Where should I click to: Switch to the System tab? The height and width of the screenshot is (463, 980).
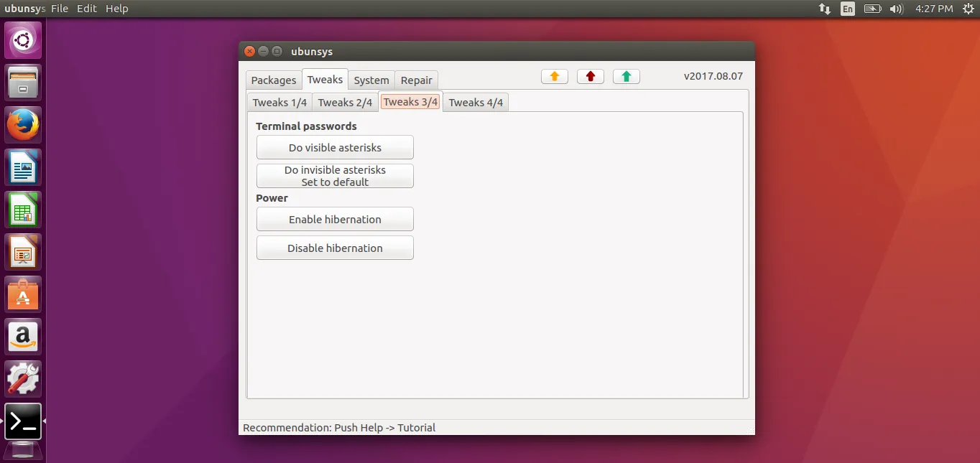371,80
